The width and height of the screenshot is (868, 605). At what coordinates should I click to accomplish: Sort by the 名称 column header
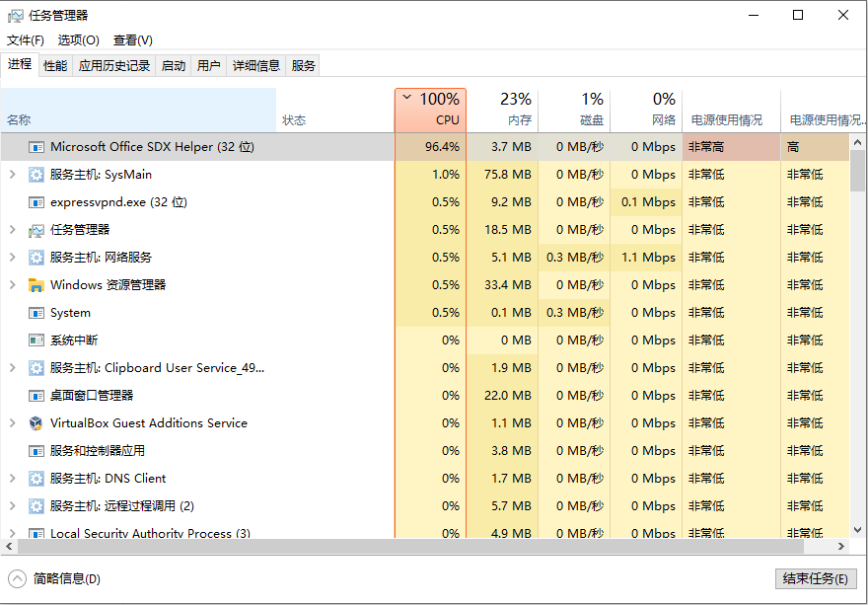click(138, 111)
